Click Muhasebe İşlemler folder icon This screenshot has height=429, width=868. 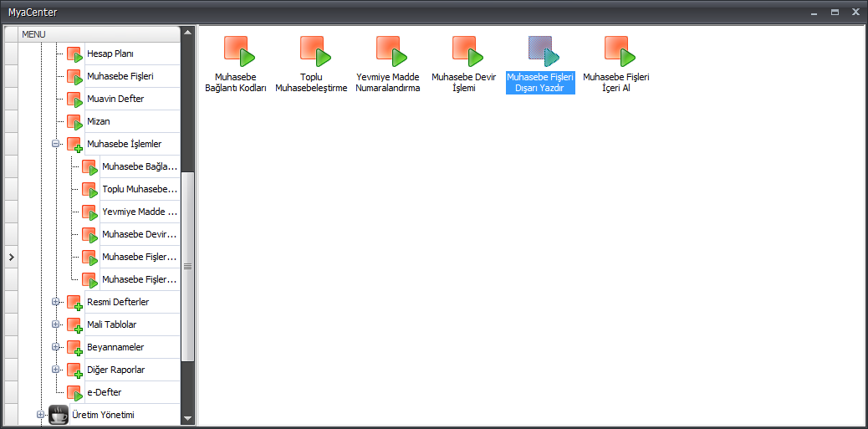pos(74,145)
